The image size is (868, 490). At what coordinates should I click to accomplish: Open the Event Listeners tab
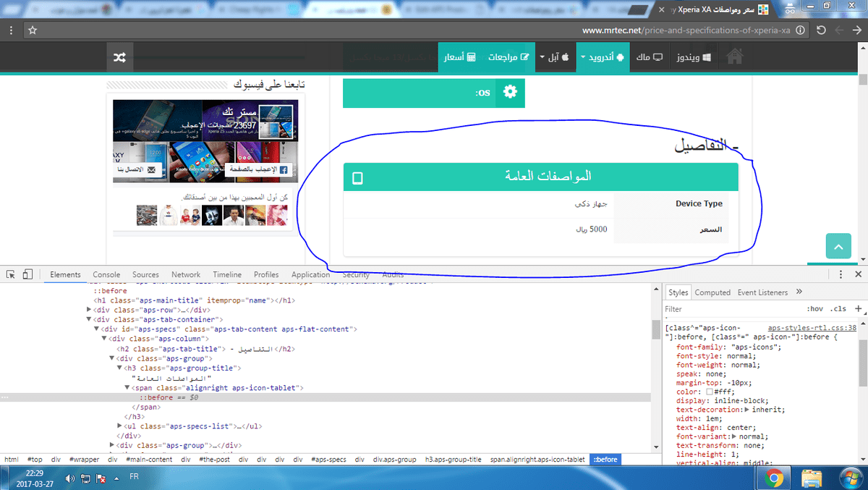(x=762, y=292)
